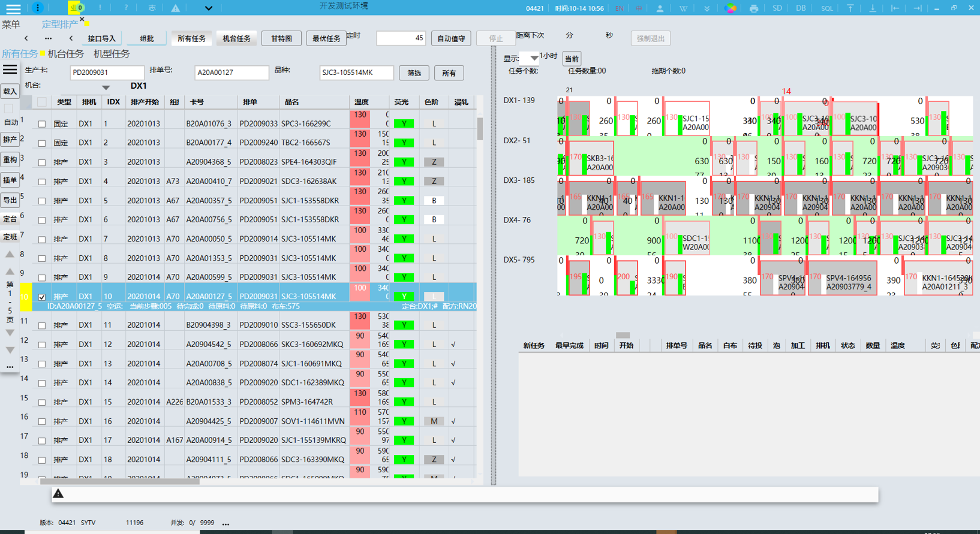Click the yellow 业 badge icon
The image size is (980, 534).
[76, 8]
